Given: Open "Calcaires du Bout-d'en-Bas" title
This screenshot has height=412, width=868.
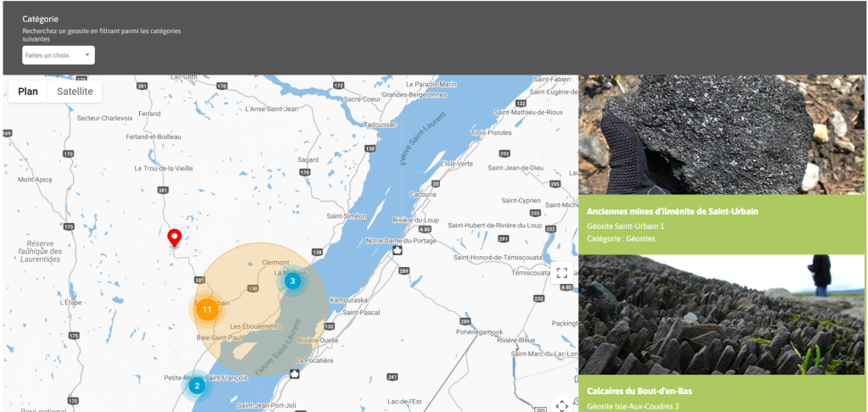Looking at the screenshot, I should (x=639, y=392).
